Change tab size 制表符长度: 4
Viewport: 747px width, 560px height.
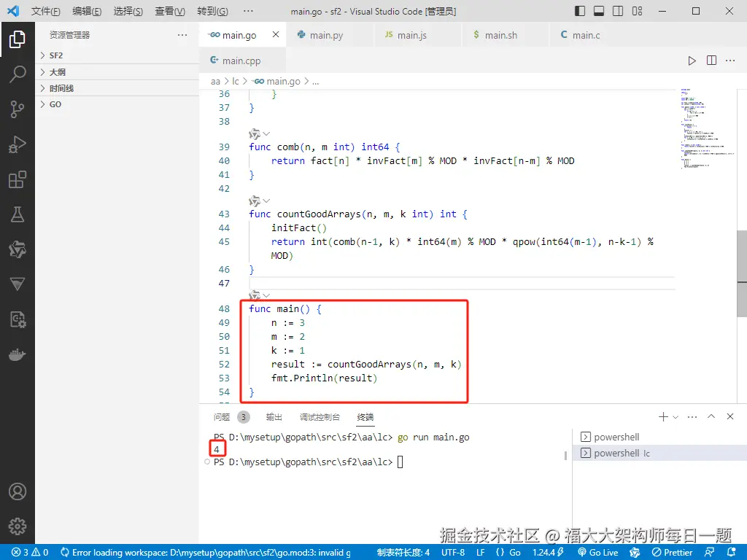(x=403, y=553)
